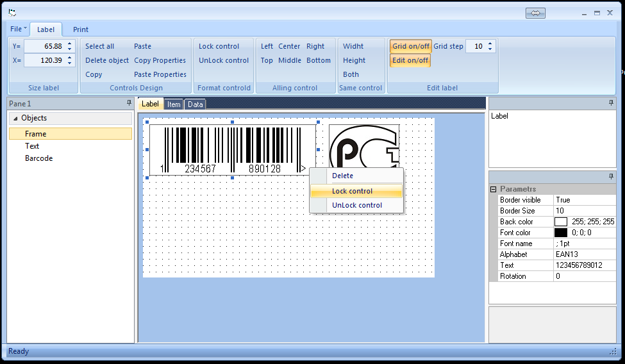Collapse the Objects tree node
625x364 pixels.
click(15, 118)
